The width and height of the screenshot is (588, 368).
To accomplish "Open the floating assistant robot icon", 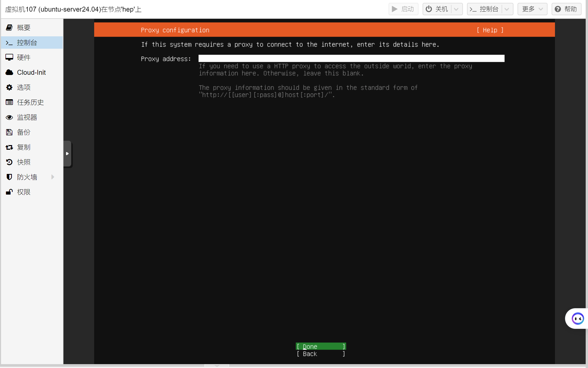I will click(x=577, y=319).
